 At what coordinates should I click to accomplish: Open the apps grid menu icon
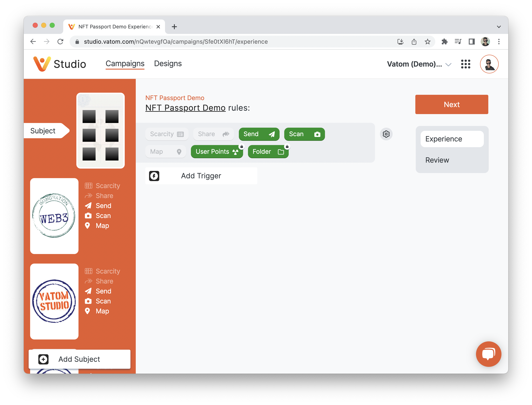[465, 64]
